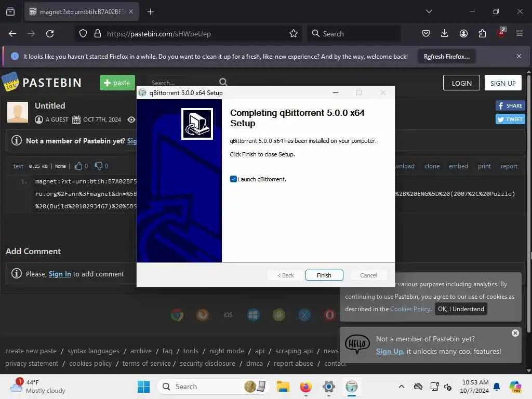The height and width of the screenshot is (399, 532).
Task: Dismiss the Firefox refresh notification bar
Action: pos(519,56)
